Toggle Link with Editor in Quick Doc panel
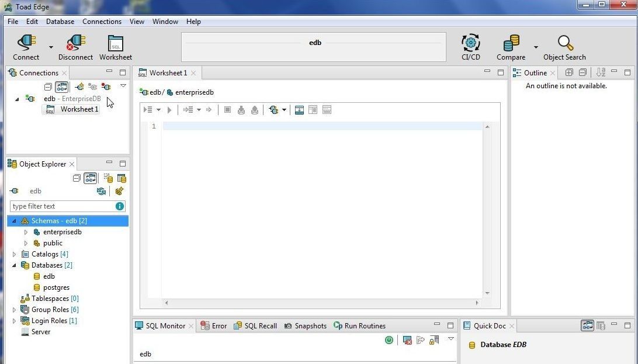638x364 pixels. [587, 325]
